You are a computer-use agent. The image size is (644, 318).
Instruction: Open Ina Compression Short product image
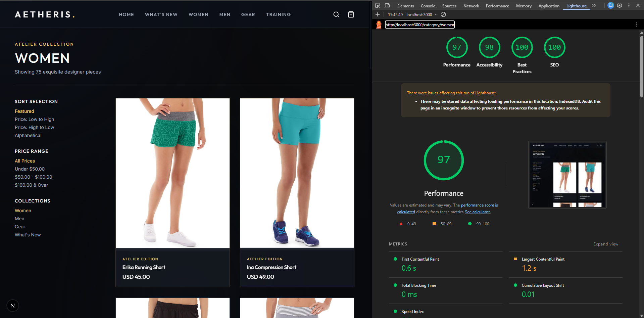pos(297,173)
